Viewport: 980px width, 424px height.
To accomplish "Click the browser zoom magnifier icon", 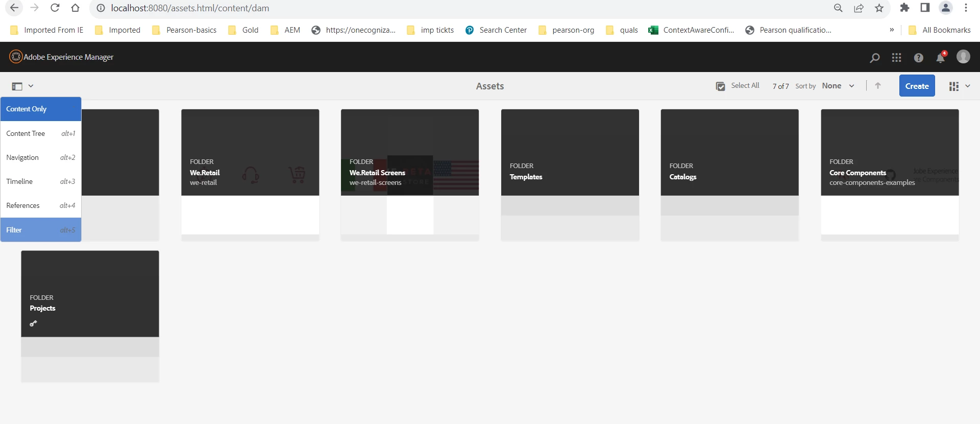I will click(x=838, y=8).
